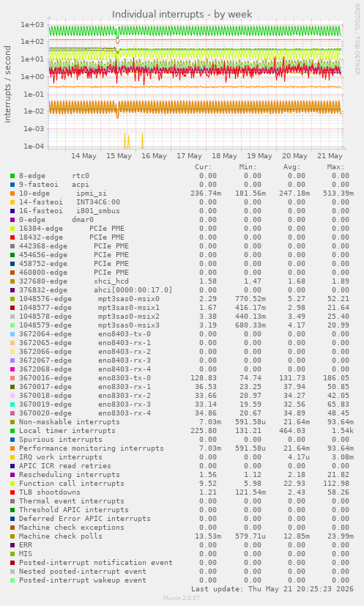Click the red TLB shootdowns swatch
The image size is (364, 606).
(x=12, y=492)
